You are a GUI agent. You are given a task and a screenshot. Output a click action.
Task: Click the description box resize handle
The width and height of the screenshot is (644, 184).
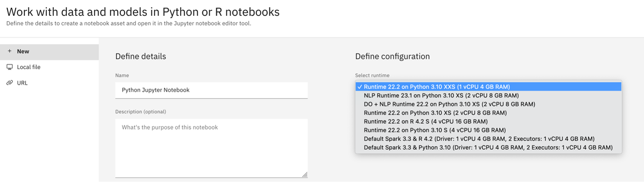(305, 175)
